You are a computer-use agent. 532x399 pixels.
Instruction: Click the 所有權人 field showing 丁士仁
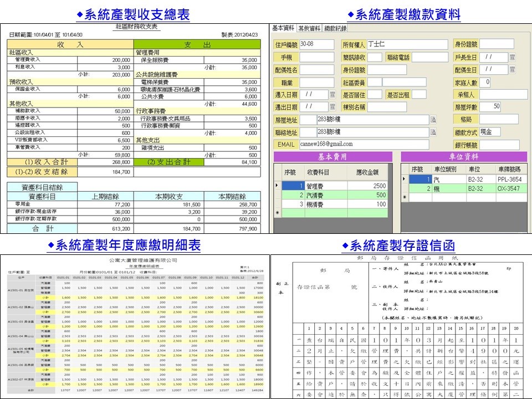pyautogui.click(x=407, y=44)
